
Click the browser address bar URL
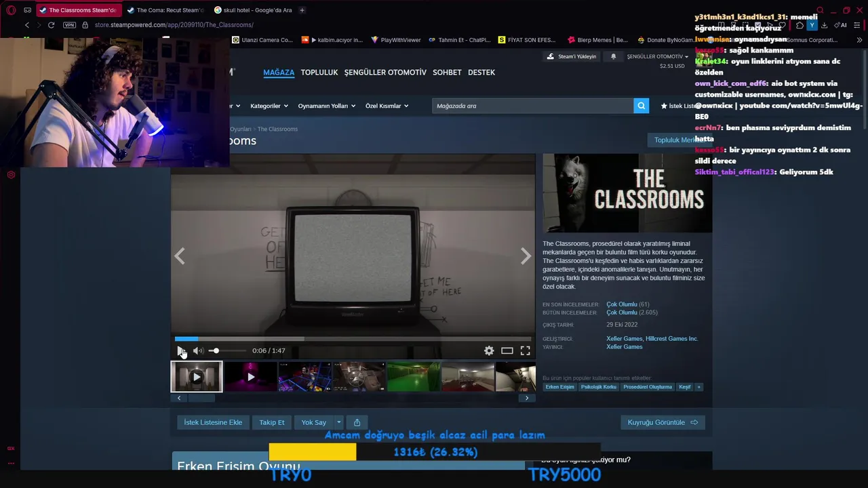click(x=174, y=25)
